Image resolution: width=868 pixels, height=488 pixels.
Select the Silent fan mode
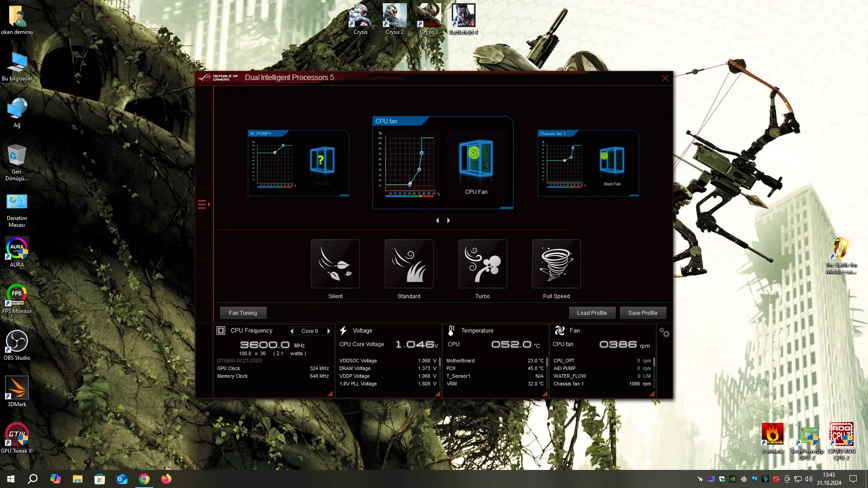pyautogui.click(x=335, y=264)
